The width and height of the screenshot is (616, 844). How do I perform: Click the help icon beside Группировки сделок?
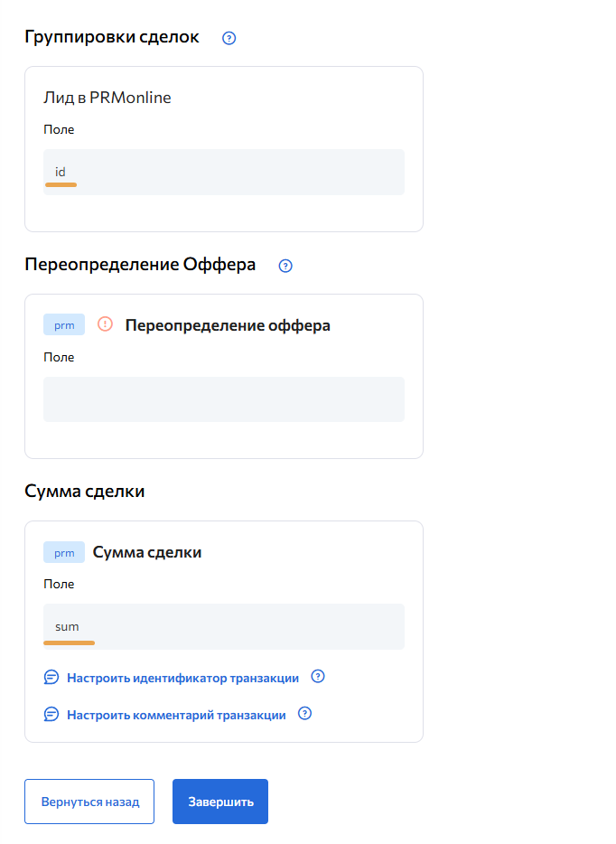point(229,39)
